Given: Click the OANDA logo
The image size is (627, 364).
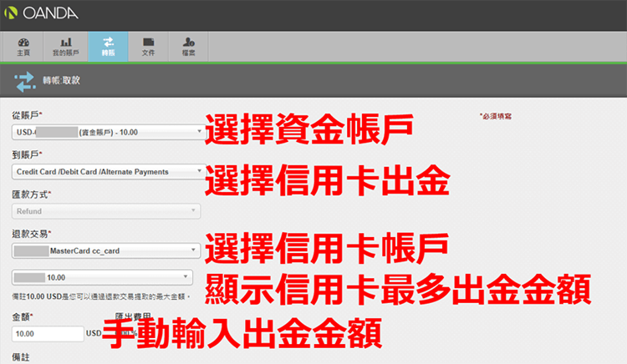Looking at the screenshot, I should [41, 13].
